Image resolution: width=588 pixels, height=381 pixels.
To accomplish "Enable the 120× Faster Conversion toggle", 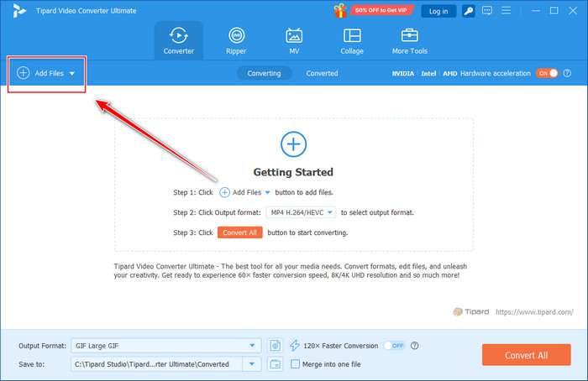I will coord(394,346).
